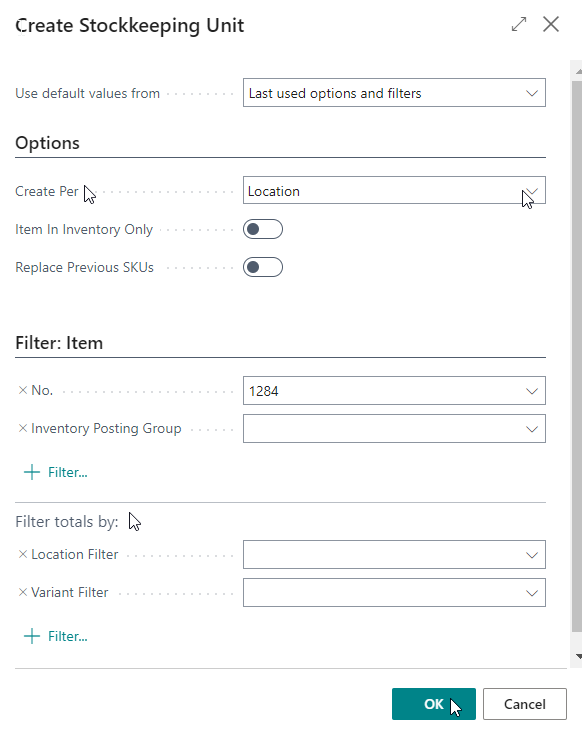Remove the Location Filter with its X icon
Image resolution: width=582 pixels, height=732 pixels.
[22, 554]
